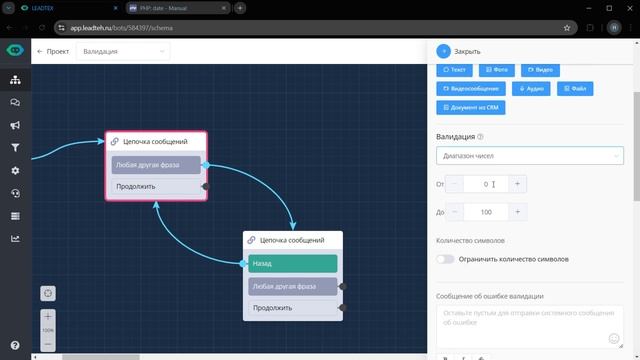Screen dimensions: 640x360
Task: Open the broadcasts megaphone icon
Action: [x=15, y=125]
